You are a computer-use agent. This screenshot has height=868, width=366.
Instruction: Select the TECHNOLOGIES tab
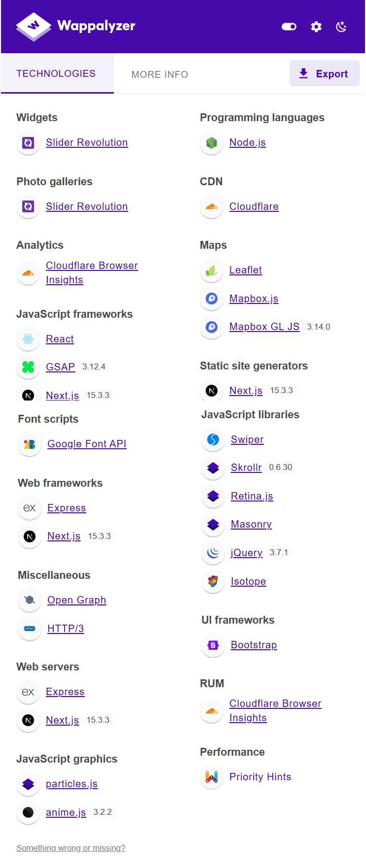click(x=56, y=73)
